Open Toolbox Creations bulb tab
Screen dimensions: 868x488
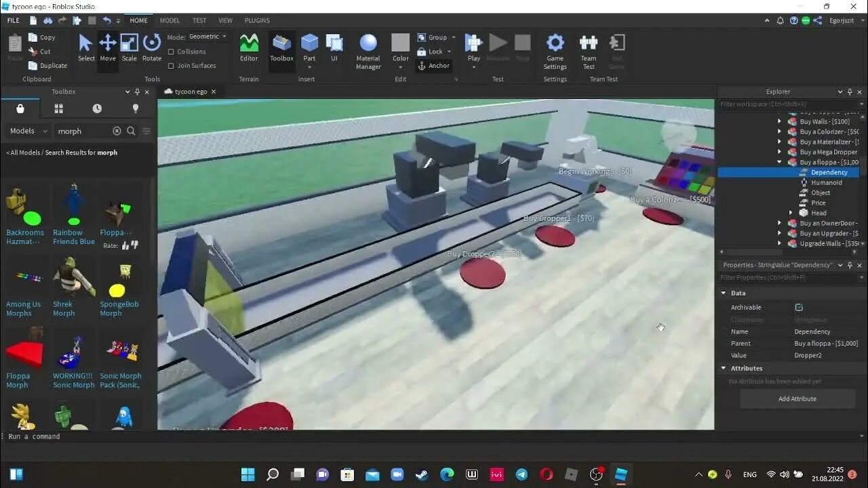click(136, 108)
